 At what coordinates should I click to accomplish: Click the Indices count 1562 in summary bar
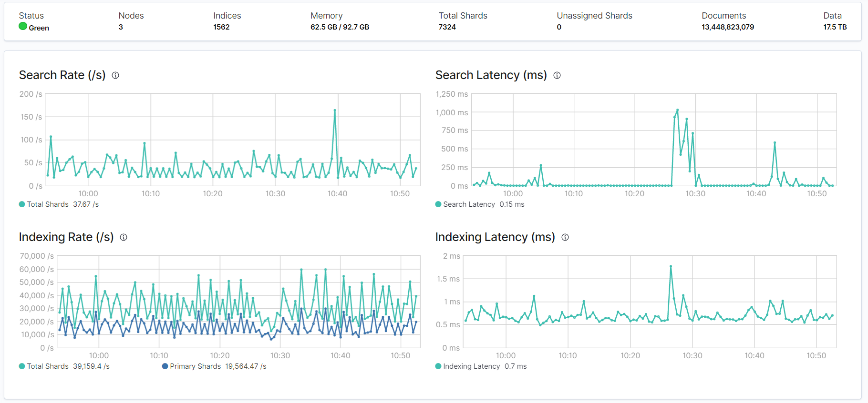click(x=221, y=27)
